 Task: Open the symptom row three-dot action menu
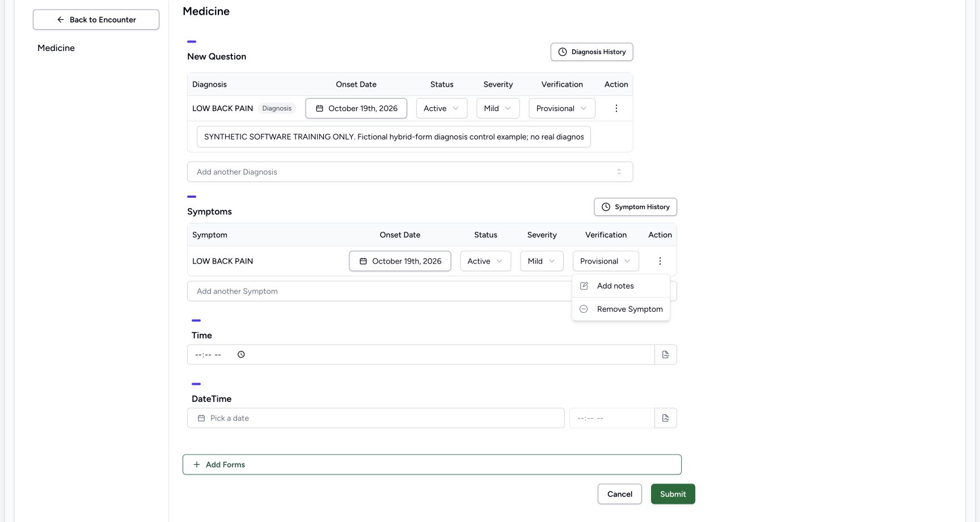coord(660,261)
